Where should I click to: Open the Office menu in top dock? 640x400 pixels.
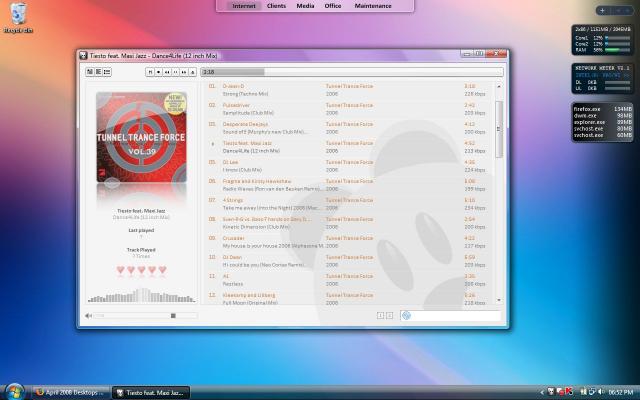point(333,6)
